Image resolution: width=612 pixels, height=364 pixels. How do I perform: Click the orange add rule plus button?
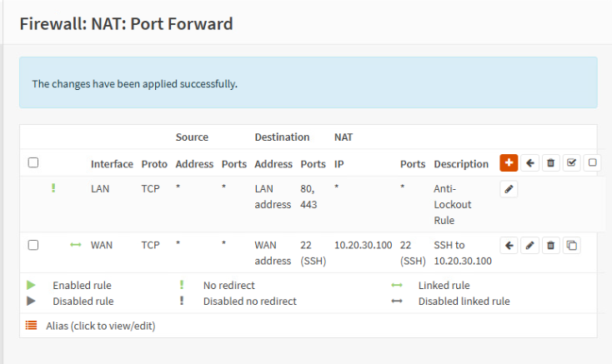point(509,163)
